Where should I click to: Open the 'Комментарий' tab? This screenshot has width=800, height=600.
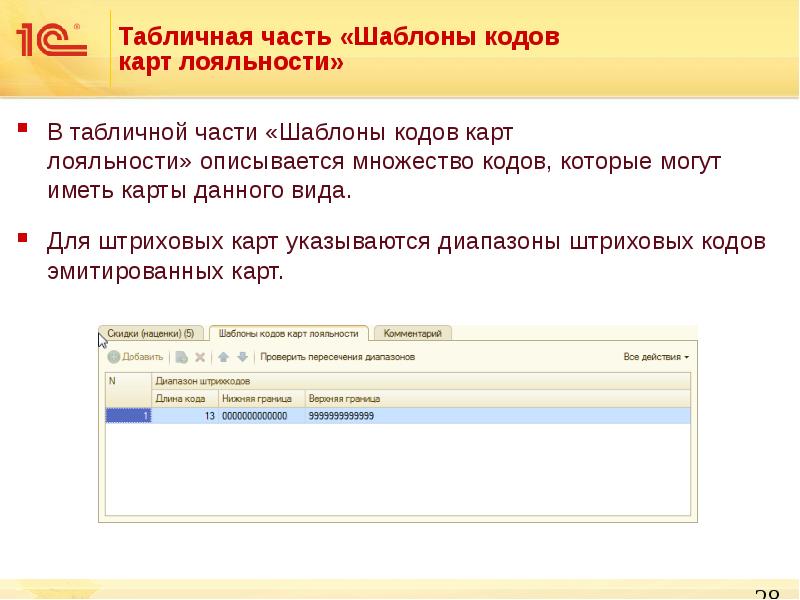413,333
